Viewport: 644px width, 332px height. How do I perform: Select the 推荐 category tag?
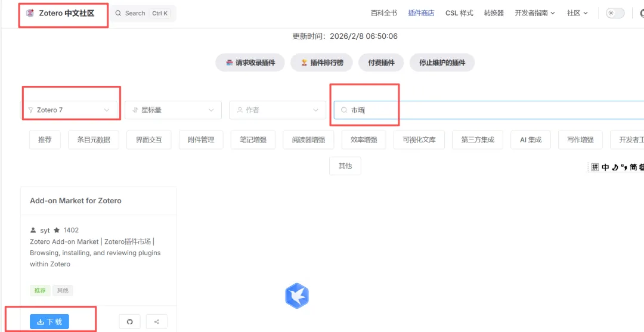tap(45, 140)
